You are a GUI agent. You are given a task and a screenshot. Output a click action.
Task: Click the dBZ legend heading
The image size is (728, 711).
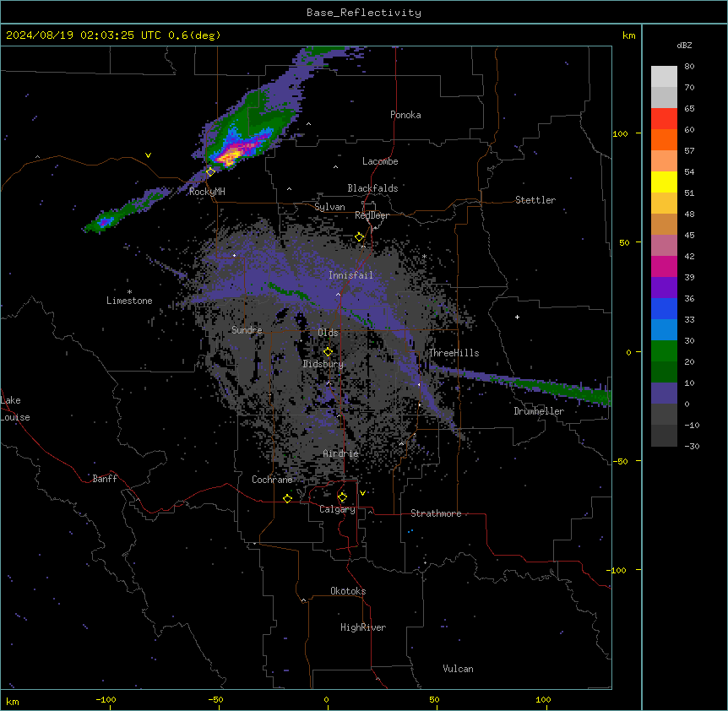pos(684,46)
